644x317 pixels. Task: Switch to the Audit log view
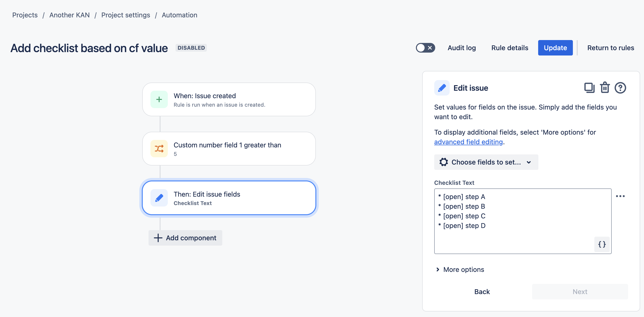(x=462, y=48)
